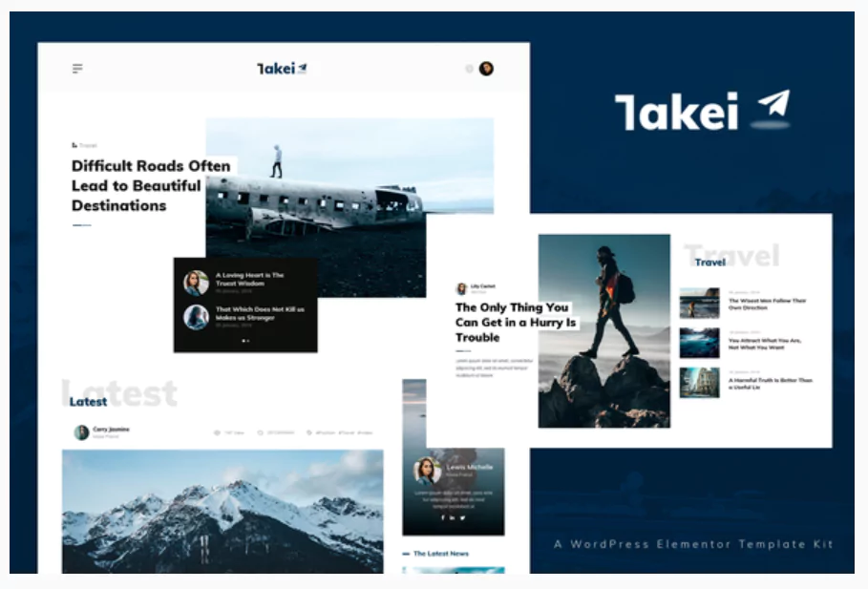Click Carry Jasmine's author avatar

point(81,432)
